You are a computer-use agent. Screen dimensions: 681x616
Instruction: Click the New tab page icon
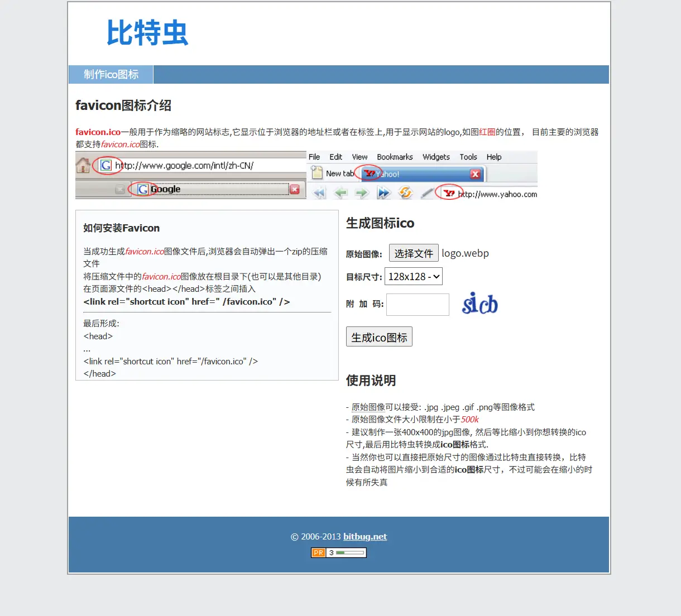(x=317, y=173)
